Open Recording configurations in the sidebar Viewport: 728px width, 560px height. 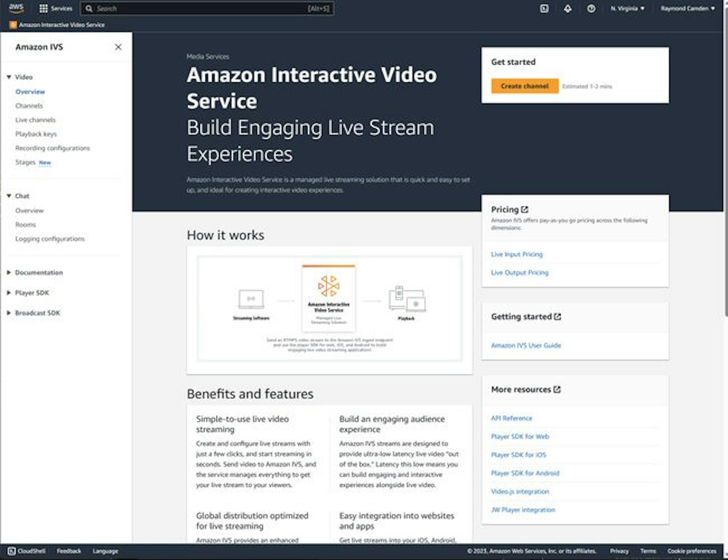pyautogui.click(x=53, y=148)
